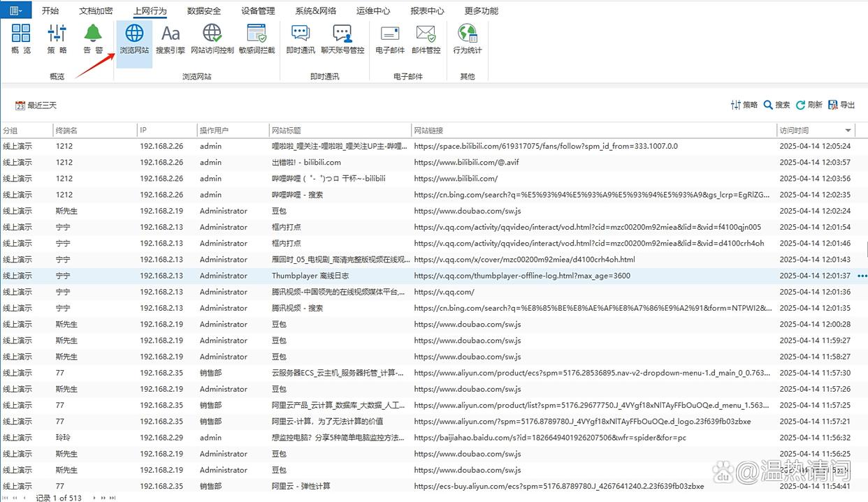Sort by the 终端名 column header
The height and width of the screenshot is (502, 868).
point(95,131)
